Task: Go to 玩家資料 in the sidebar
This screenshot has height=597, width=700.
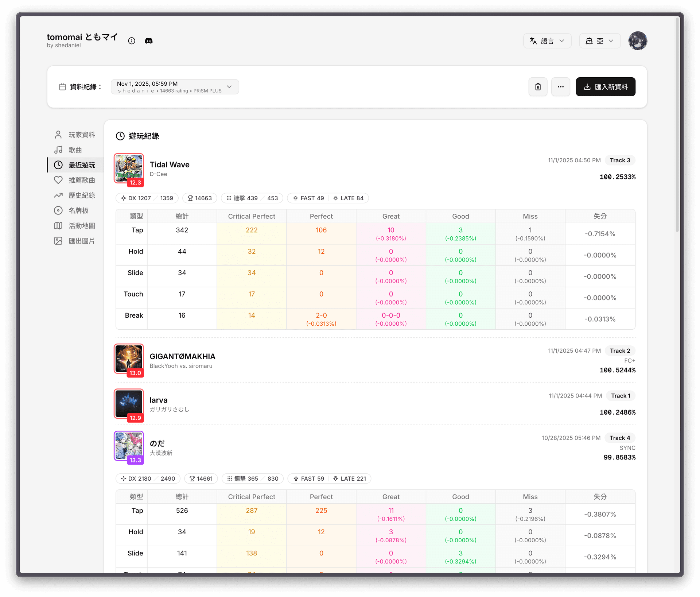Action: [x=82, y=135]
